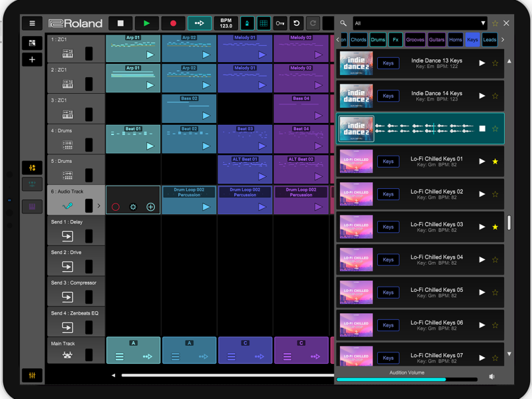
Task: Open the hamburger main menu
Action: click(x=32, y=23)
